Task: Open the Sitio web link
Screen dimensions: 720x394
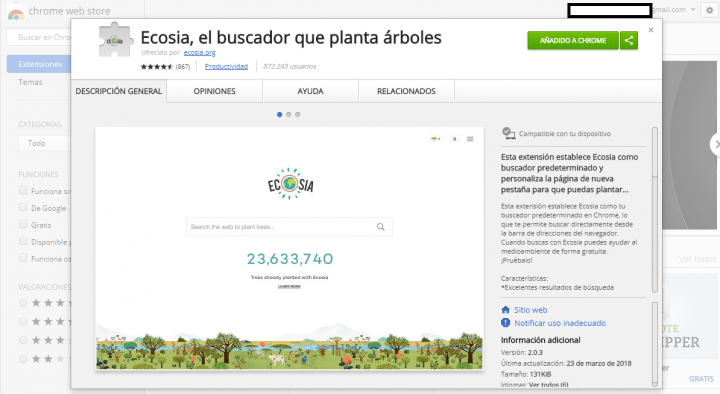Action: pyautogui.click(x=531, y=310)
